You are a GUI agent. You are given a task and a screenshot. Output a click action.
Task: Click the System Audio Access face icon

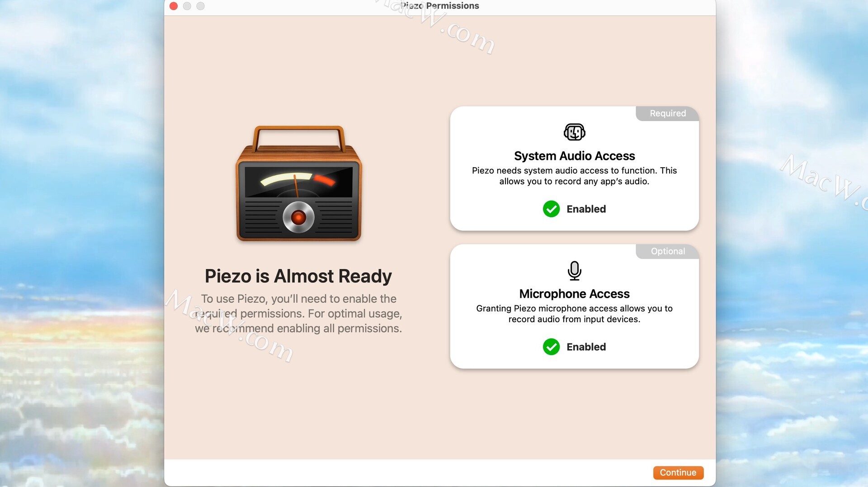tap(575, 132)
